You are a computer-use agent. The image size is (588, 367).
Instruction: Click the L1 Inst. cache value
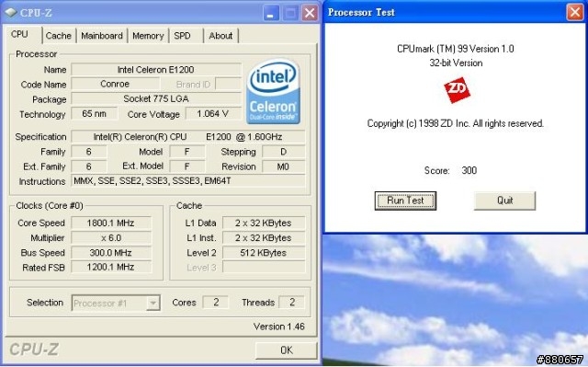coord(264,238)
